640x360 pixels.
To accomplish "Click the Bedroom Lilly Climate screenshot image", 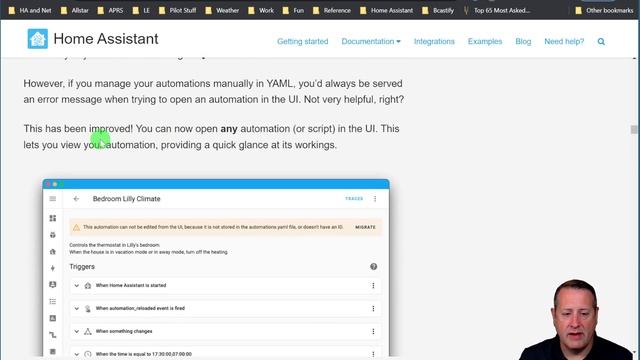I will coord(216,268).
